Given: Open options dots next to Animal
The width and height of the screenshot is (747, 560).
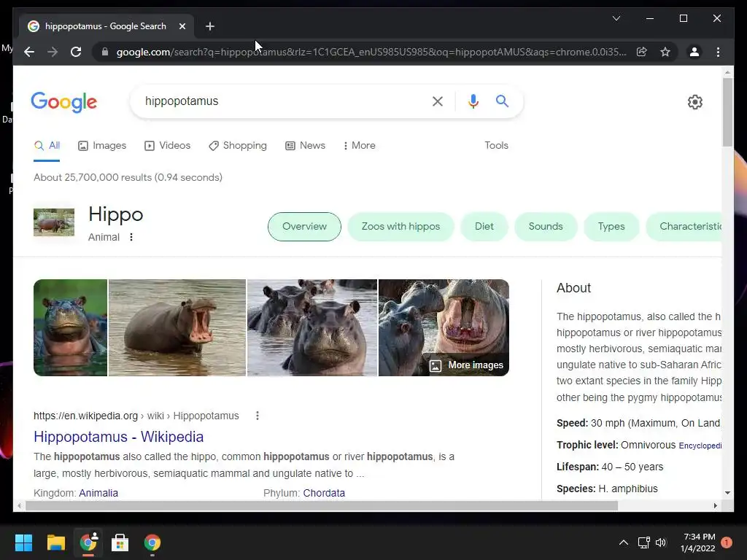Looking at the screenshot, I should tap(131, 237).
